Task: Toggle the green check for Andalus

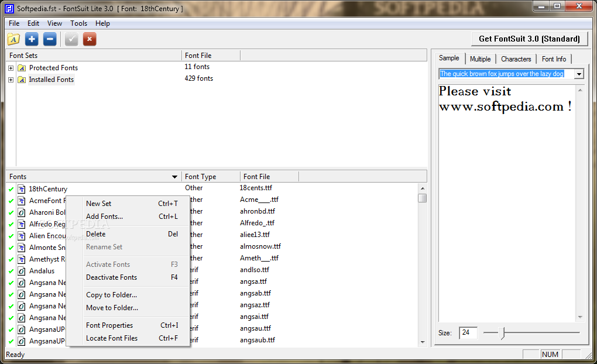Action: point(11,272)
